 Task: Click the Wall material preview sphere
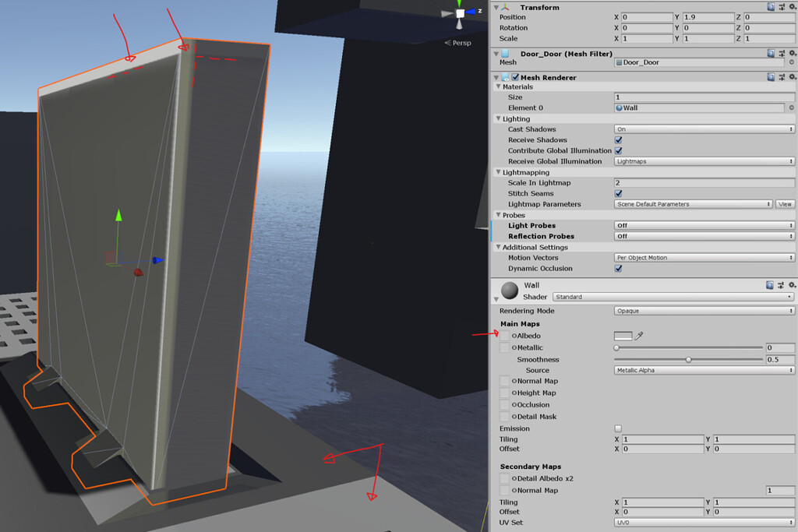point(510,290)
